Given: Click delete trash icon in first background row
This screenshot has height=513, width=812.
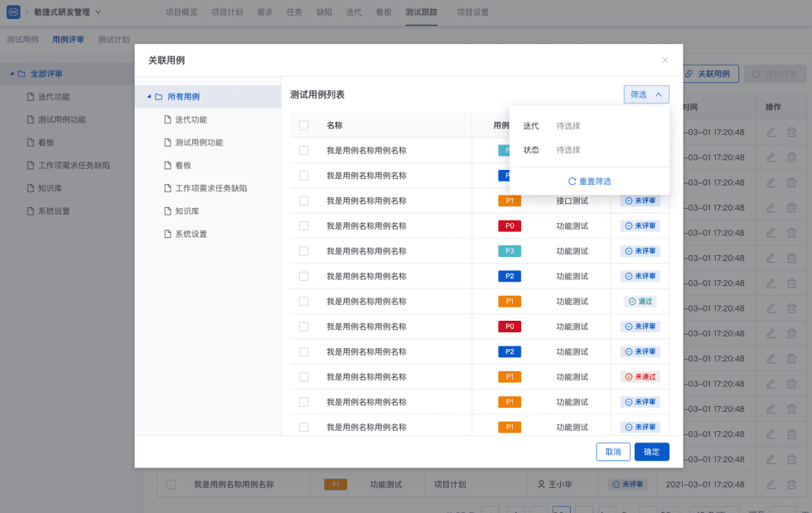Looking at the screenshot, I should point(791,132).
